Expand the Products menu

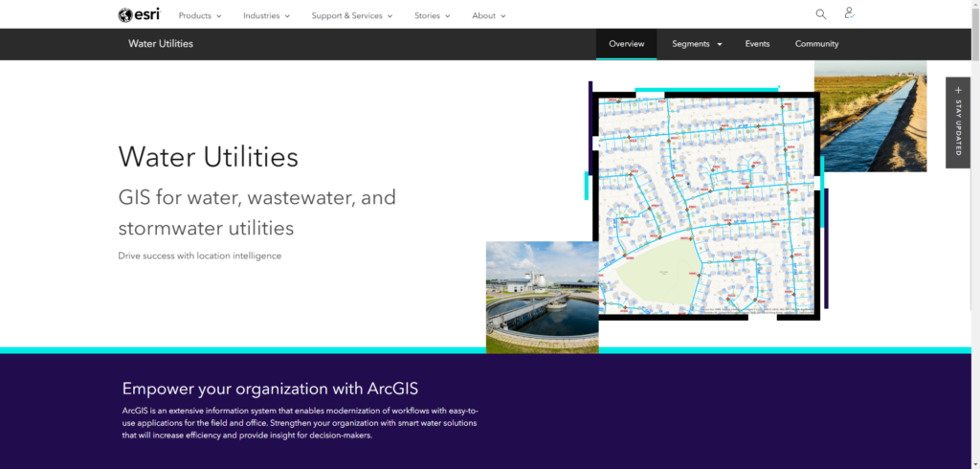200,15
